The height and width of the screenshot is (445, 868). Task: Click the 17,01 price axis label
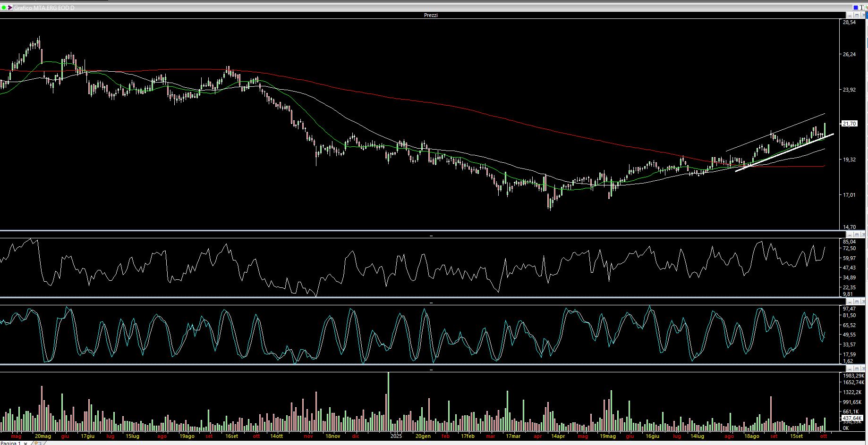pos(849,195)
